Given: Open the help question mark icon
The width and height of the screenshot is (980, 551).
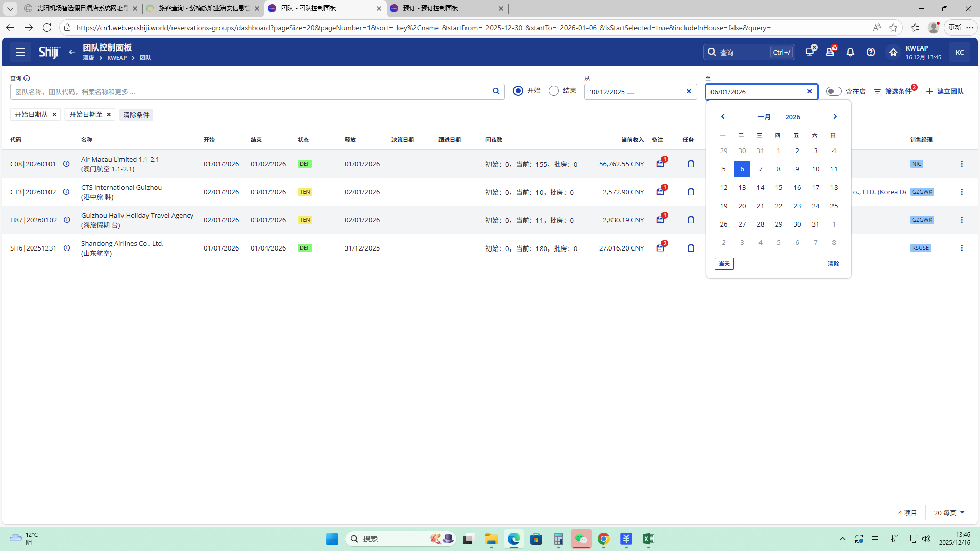Looking at the screenshot, I should click(871, 52).
